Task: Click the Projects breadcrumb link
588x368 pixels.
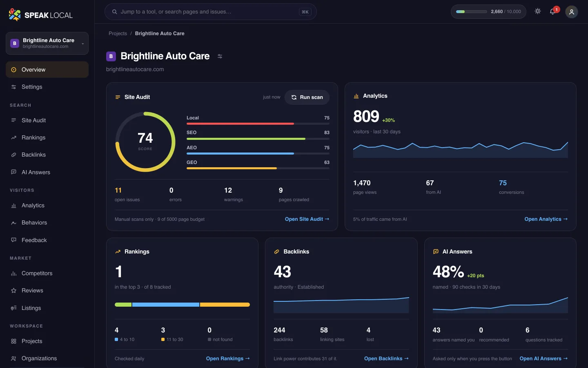Action: (x=118, y=34)
